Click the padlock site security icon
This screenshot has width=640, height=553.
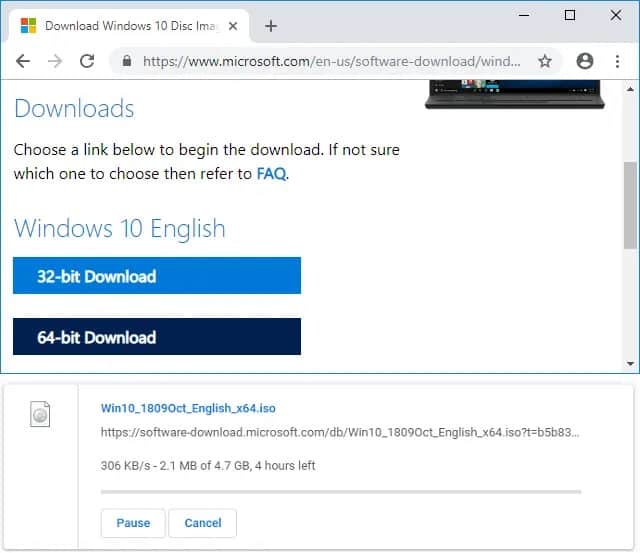click(x=127, y=61)
